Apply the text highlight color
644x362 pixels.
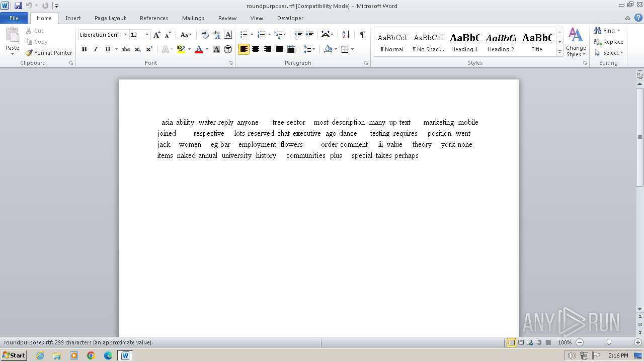click(x=181, y=49)
